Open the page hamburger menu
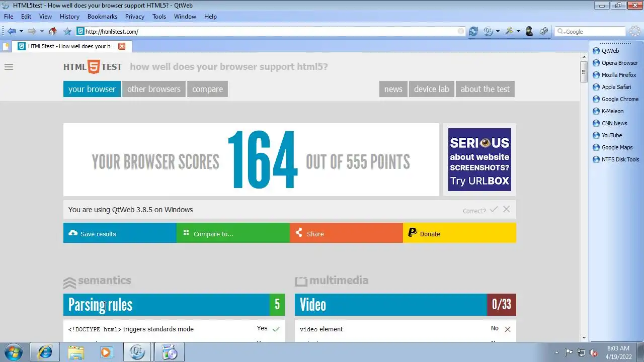Image resolution: width=644 pixels, height=362 pixels. coord(9,67)
